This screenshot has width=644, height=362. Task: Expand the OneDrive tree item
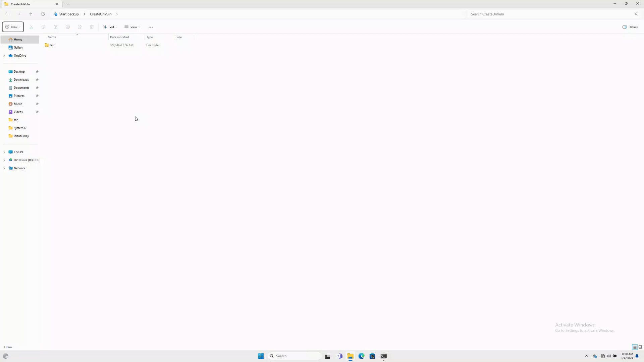(x=4, y=55)
